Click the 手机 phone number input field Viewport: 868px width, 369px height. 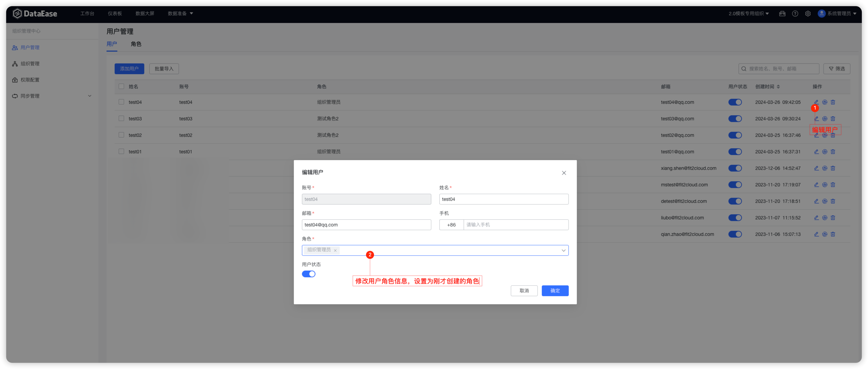point(516,225)
